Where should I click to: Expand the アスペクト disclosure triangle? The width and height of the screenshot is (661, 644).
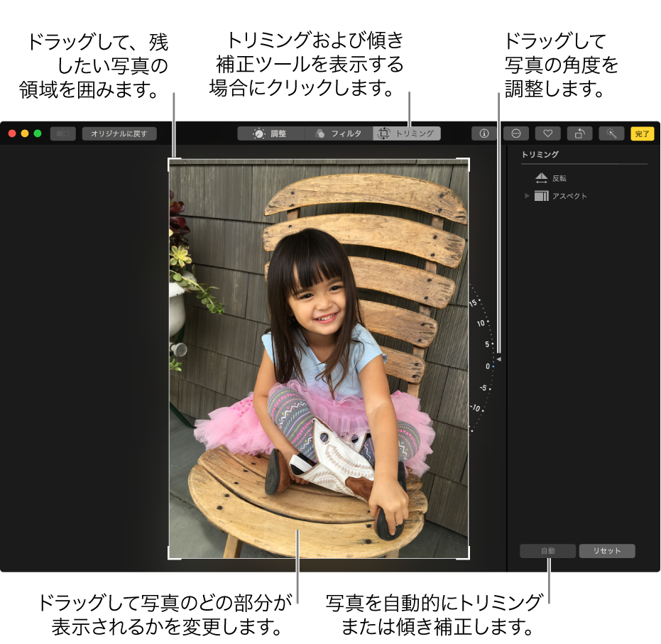point(527,195)
